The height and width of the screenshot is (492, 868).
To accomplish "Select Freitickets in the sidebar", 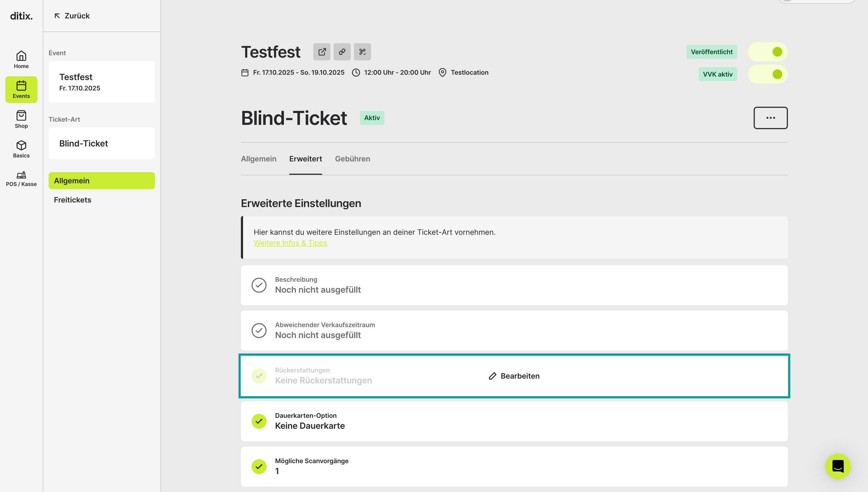I will (72, 200).
